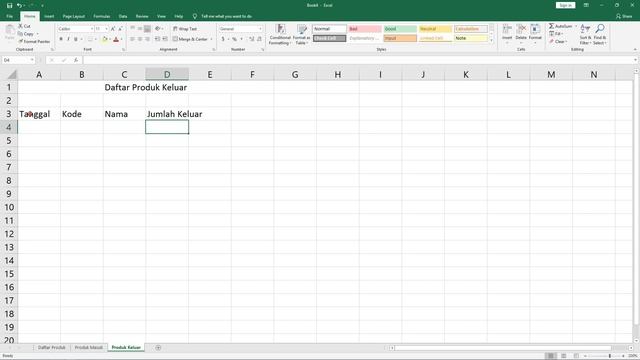Open the Orientation text rotation tool
The width and height of the screenshot is (640, 360).
158,29
